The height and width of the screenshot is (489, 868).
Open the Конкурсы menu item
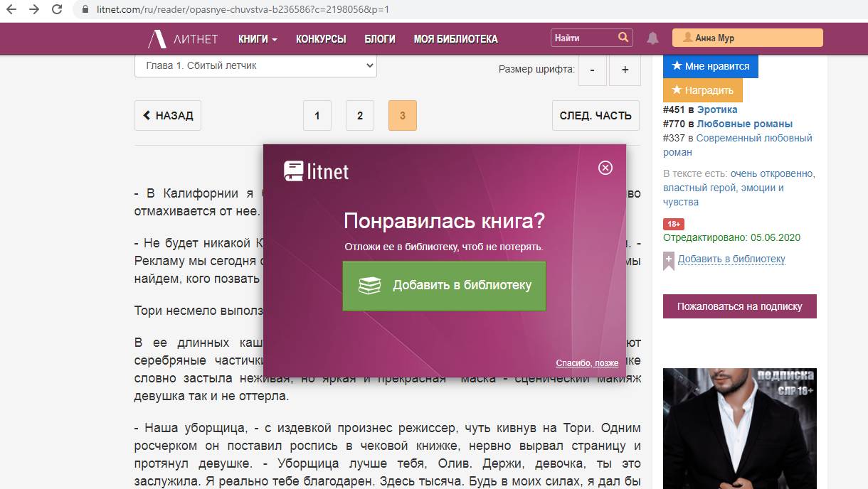[321, 38]
